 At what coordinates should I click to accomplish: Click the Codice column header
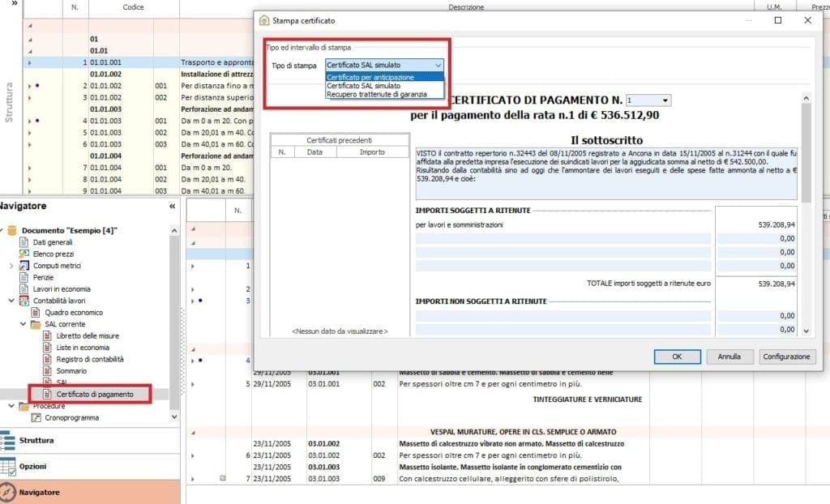tap(134, 7)
